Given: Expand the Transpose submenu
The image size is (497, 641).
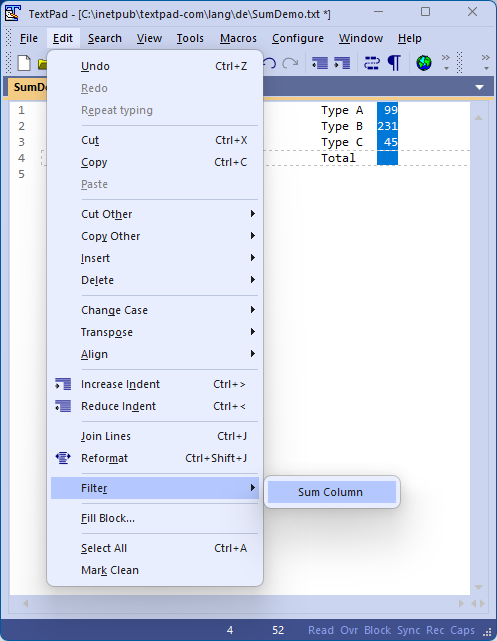Looking at the screenshot, I should coord(155,332).
